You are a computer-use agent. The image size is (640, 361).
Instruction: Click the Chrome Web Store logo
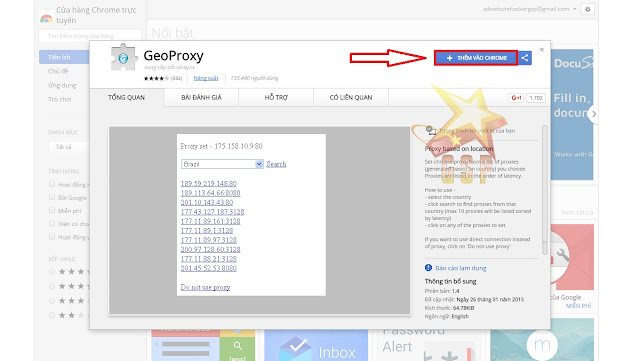46,18
